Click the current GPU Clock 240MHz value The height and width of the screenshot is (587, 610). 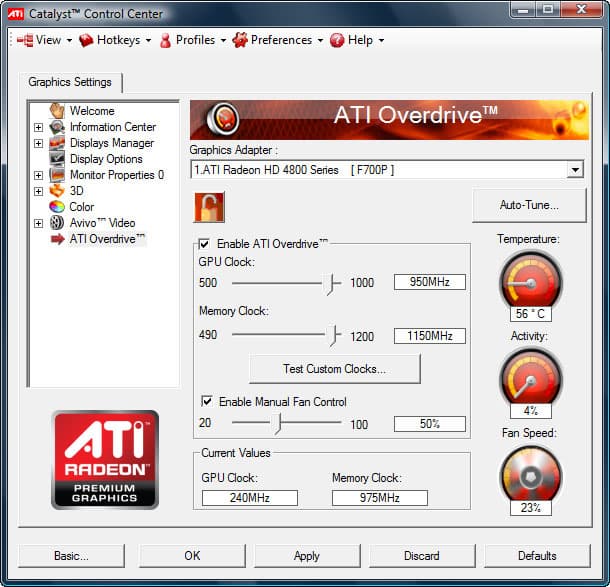[250, 498]
